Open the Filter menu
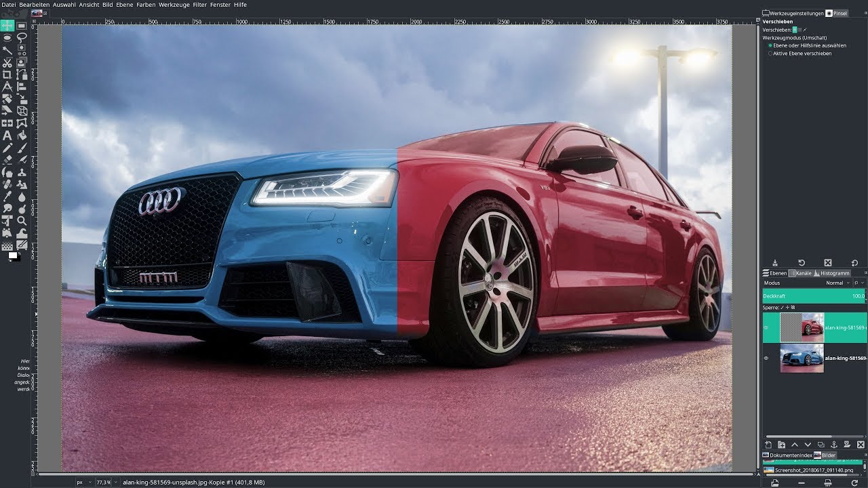The width and height of the screenshot is (868, 488). click(x=199, y=5)
